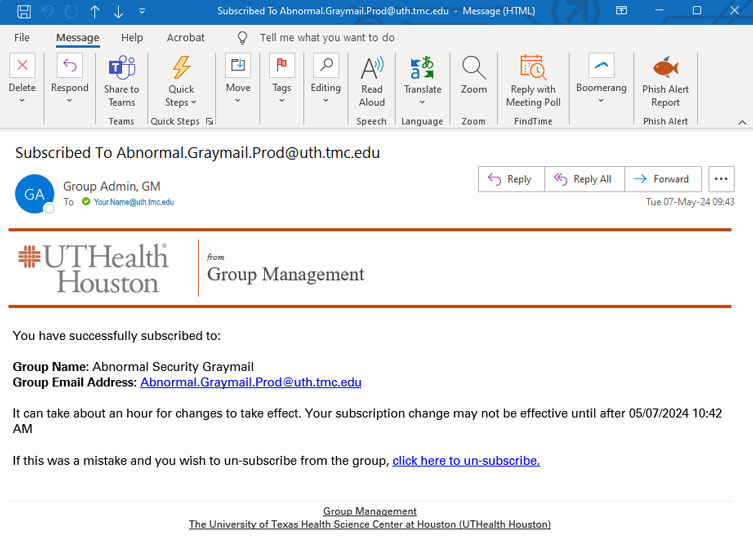Click the Undo arrow icon
753x542 pixels.
48,11
